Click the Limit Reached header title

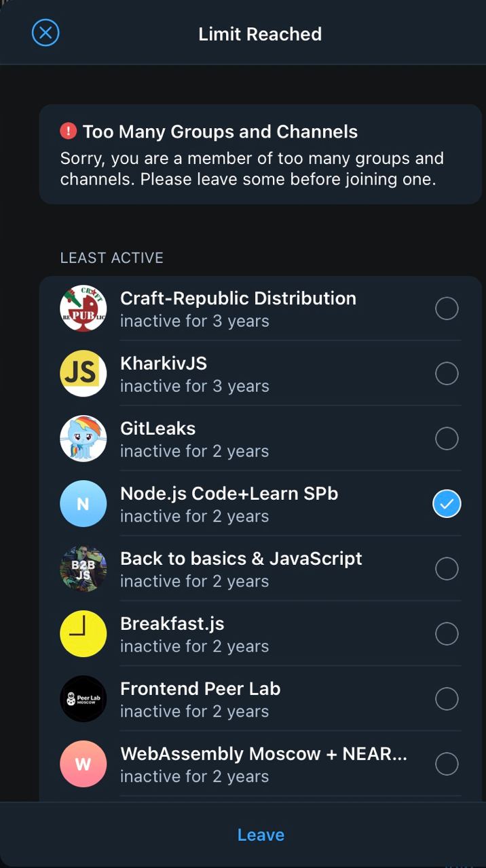tap(260, 34)
